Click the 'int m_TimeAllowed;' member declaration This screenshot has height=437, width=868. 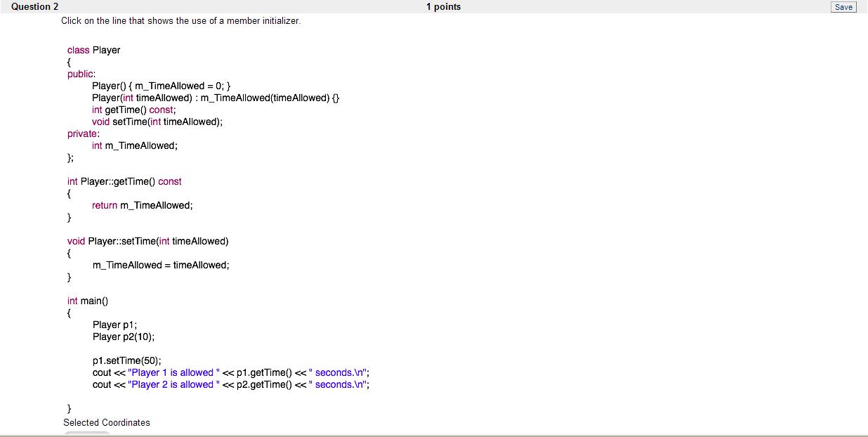[x=134, y=145]
